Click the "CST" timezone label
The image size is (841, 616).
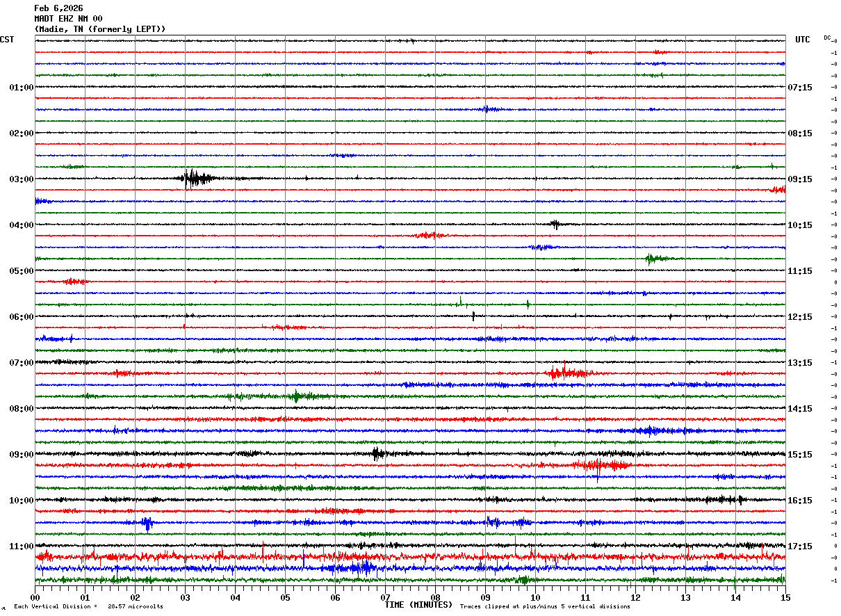coord(7,40)
